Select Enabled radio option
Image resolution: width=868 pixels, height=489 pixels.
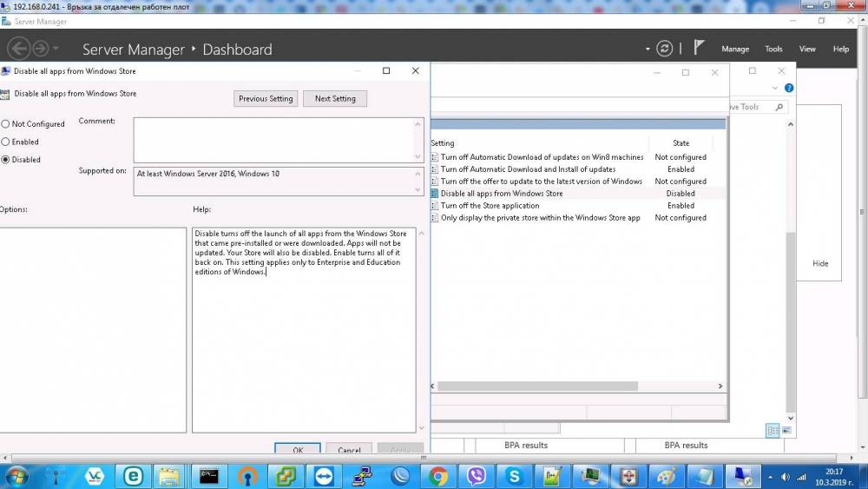pos(5,142)
